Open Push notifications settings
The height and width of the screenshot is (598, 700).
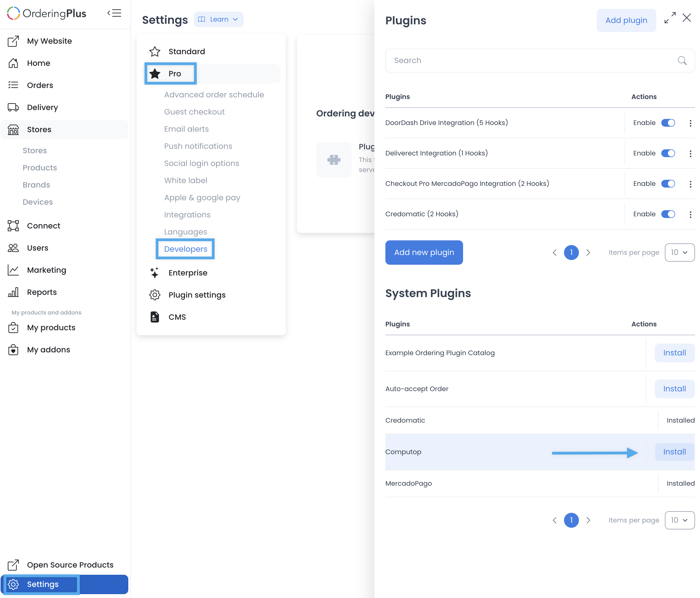[198, 146]
